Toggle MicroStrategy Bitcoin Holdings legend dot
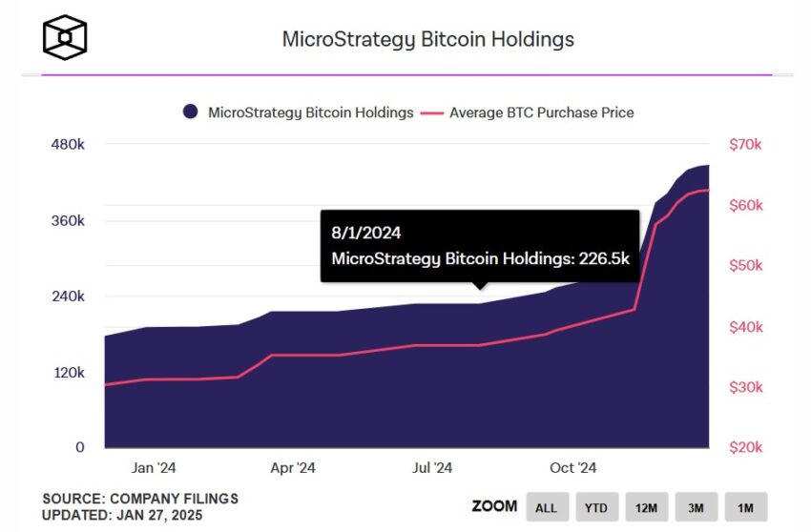The image size is (811, 532). 190,112
